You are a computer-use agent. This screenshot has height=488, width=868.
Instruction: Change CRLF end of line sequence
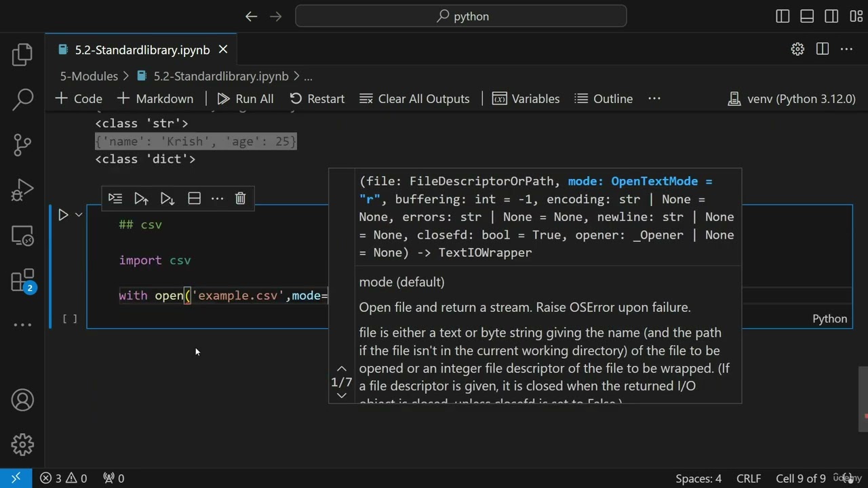pos(749,478)
